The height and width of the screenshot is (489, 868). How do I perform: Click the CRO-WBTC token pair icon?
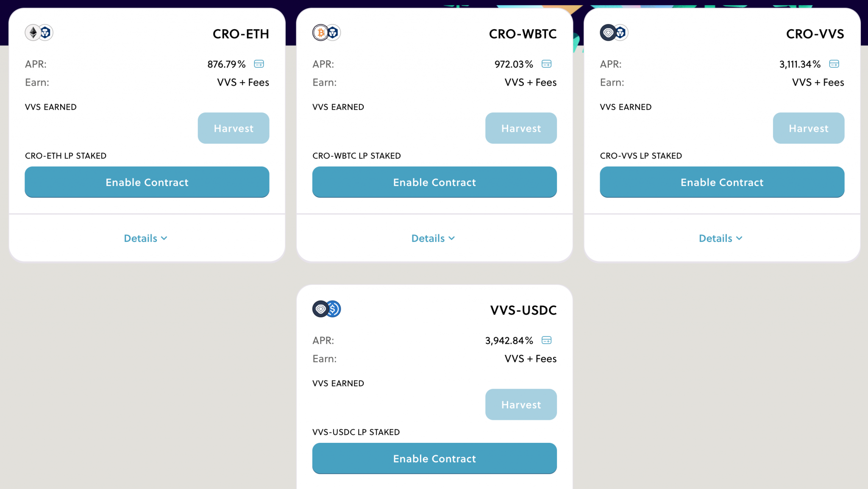326,33
